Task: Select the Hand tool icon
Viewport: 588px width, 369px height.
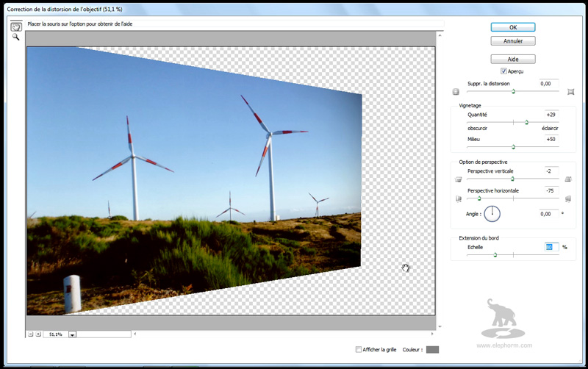Action: pyautogui.click(x=16, y=26)
